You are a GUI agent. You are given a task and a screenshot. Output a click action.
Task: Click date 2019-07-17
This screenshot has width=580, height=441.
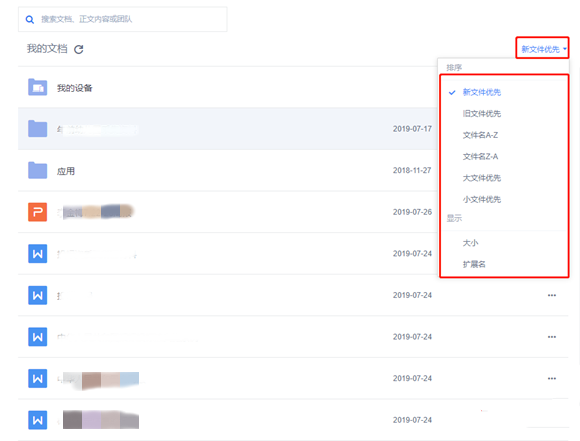click(412, 129)
